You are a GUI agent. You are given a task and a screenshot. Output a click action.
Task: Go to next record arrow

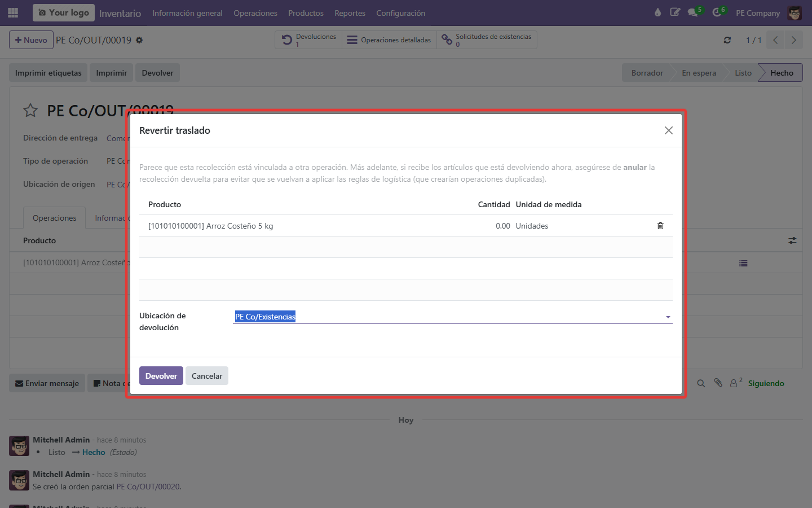pos(793,40)
